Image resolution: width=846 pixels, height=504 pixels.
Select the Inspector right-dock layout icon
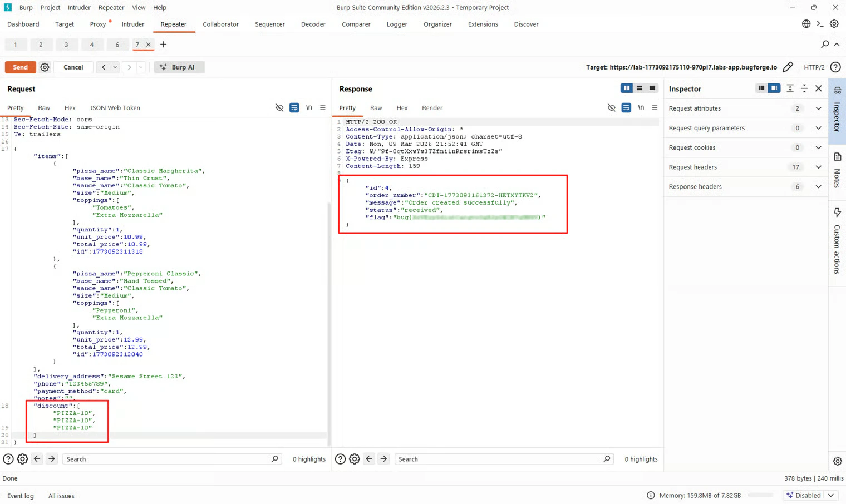[x=774, y=88]
